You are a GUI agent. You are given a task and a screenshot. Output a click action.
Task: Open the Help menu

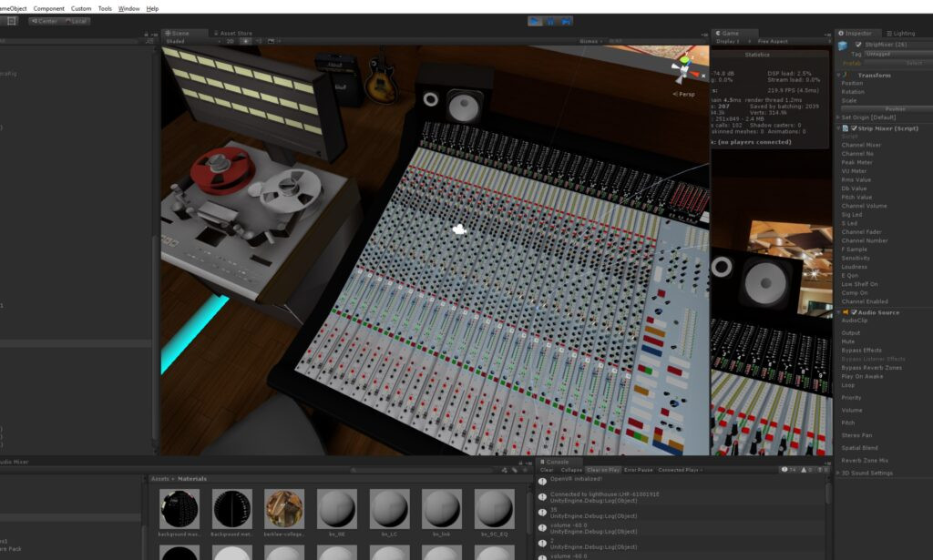pyautogui.click(x=152, y=9)
